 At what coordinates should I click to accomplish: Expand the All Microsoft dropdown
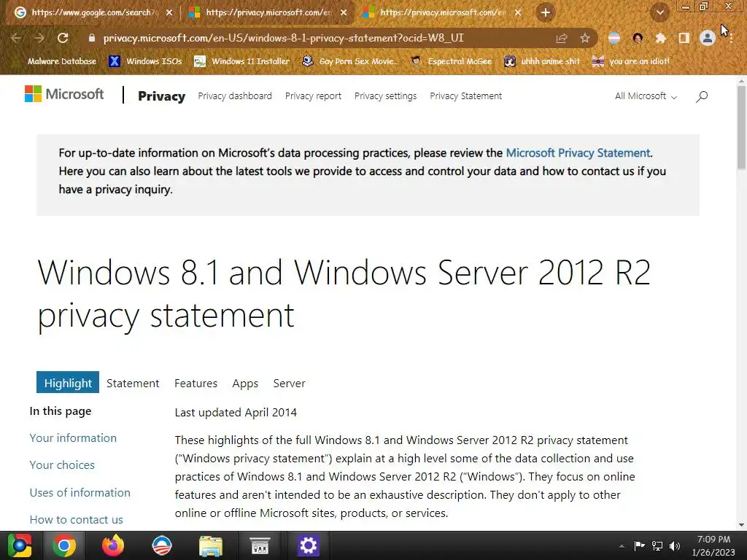[646, 96]
